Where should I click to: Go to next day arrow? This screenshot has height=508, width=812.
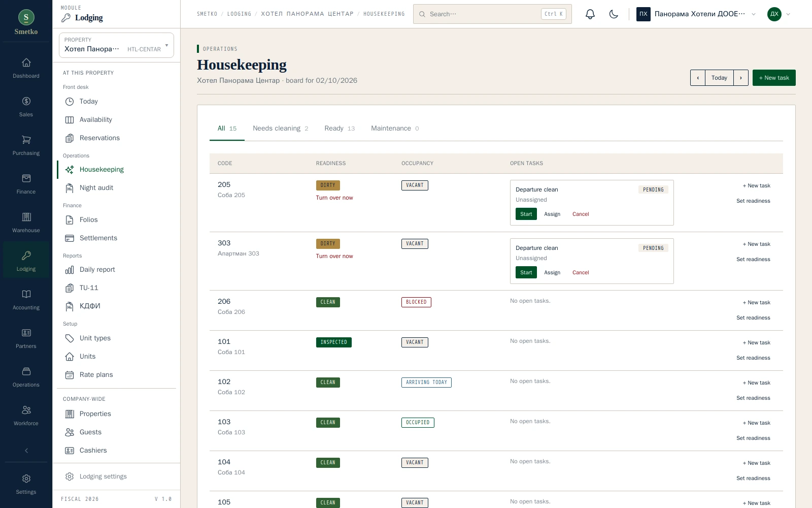coord(741,78)
